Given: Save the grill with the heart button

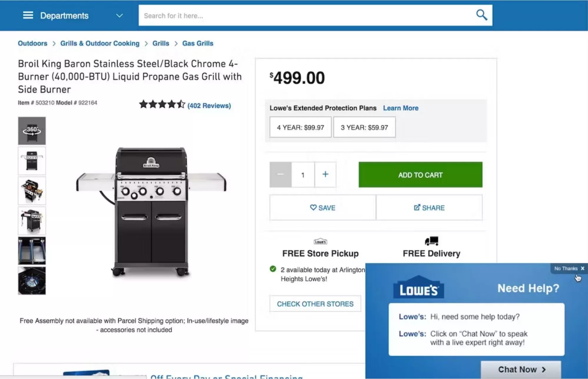Looking at the screenshot, I should [x=323, y=208].
